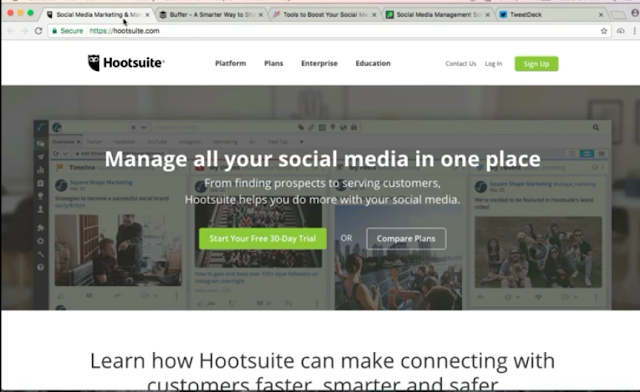Image resolution: width=640 pixels, height=392 pixels.
Task: Open a new browser tab
Action: pos(618,15)
